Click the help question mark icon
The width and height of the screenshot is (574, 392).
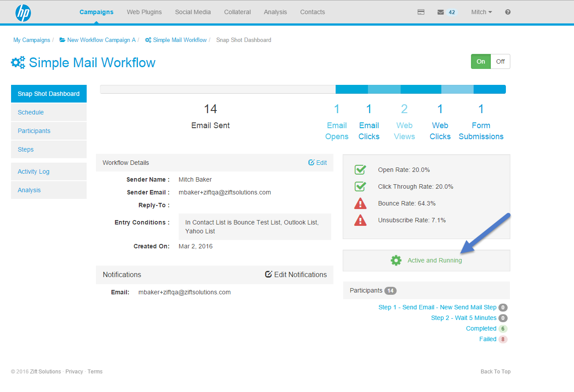[x=508, y=12]
